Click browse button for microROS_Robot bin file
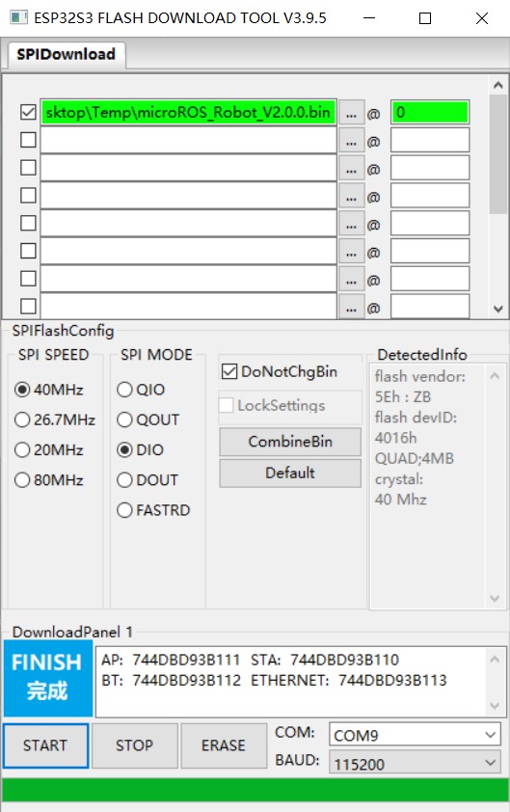Viewport: 510px width, 812px height. click(351, 113)
